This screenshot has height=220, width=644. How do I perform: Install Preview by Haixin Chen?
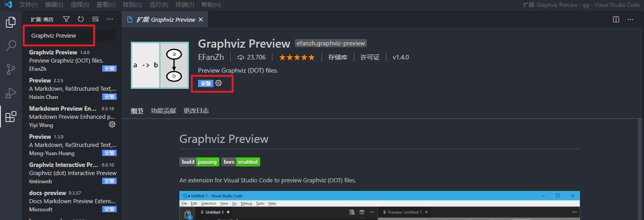point(109,97)
